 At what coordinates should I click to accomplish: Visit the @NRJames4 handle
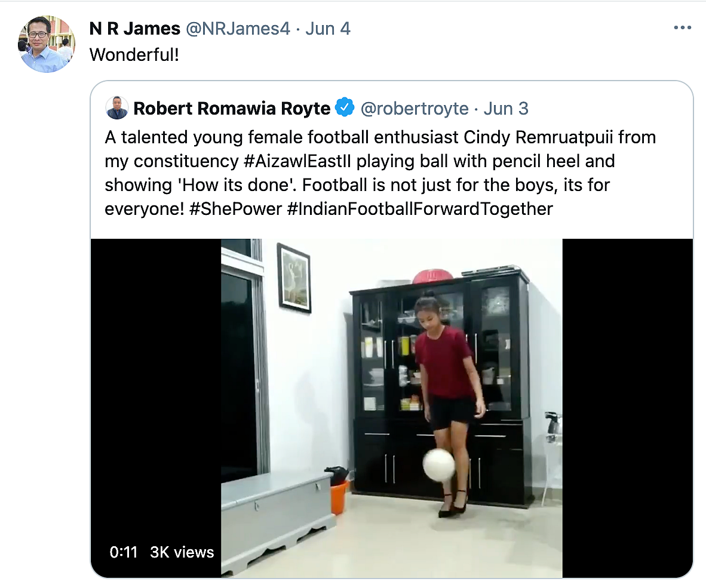238,29
